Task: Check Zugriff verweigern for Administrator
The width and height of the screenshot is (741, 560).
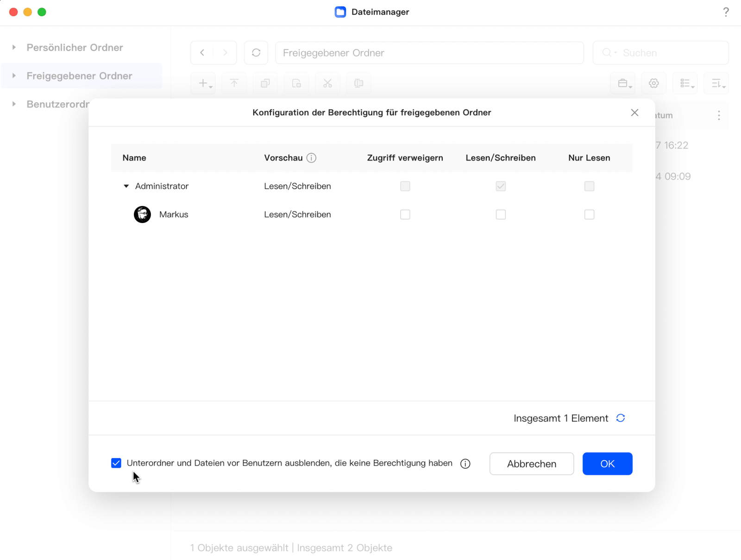Action: click(x=405, y=186)
